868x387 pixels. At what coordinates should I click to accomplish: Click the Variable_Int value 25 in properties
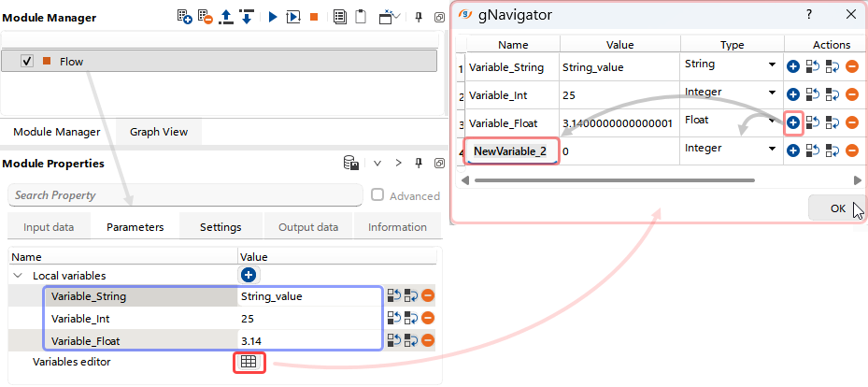click(309, 319)
